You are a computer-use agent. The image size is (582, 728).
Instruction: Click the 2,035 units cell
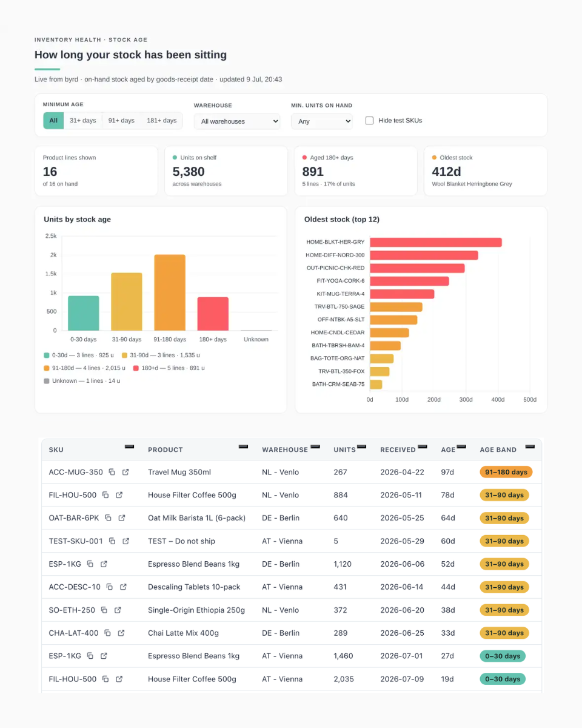(x=343, y=679)
